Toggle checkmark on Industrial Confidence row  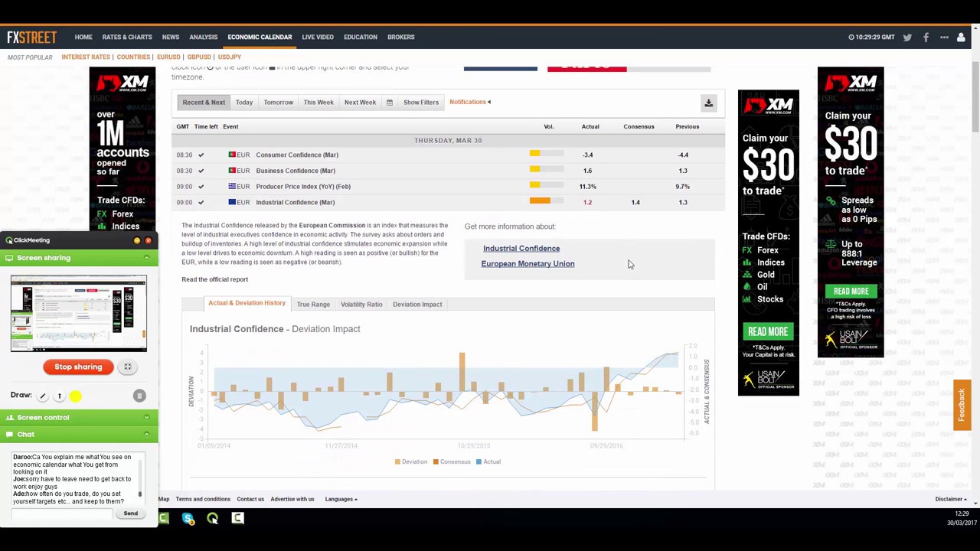tap(201, 202)
